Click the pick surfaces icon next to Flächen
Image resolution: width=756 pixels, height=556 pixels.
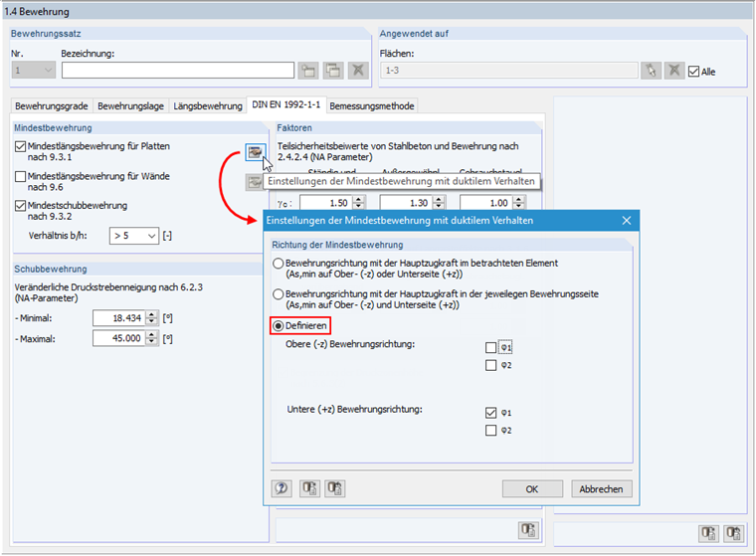(651, 71)
